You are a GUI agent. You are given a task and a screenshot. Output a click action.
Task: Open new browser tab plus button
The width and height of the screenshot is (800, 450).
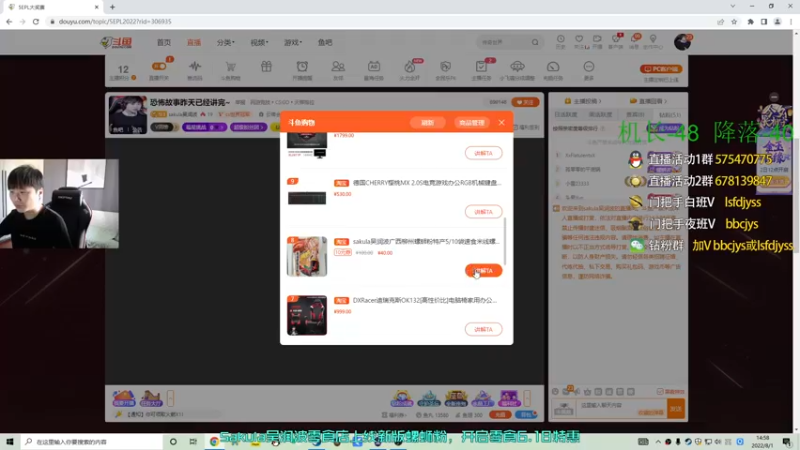click(x=112, y=7)
